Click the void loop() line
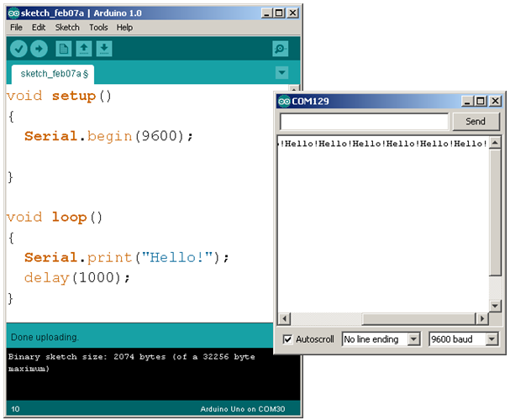 point(55,217)
